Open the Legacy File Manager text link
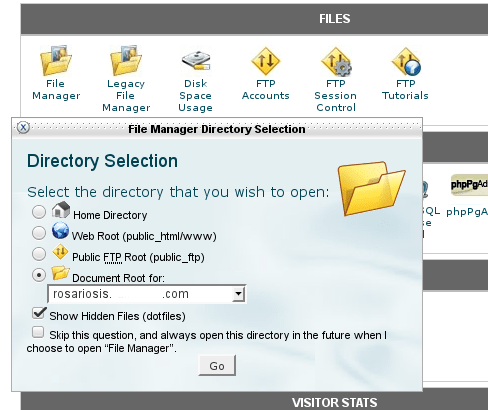This screenshot has height=410, width=488. (x=126, y=96)
